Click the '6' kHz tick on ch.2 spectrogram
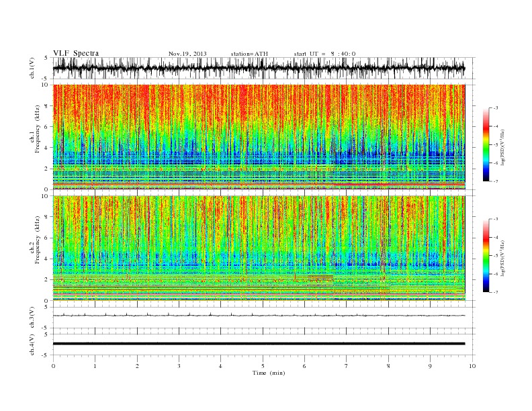Viewport: 532px width, 411px height. point(47,238)
